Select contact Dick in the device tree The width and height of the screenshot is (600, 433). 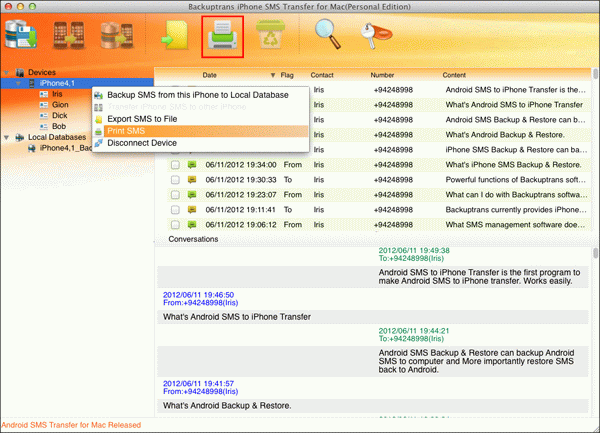point(60,116)
